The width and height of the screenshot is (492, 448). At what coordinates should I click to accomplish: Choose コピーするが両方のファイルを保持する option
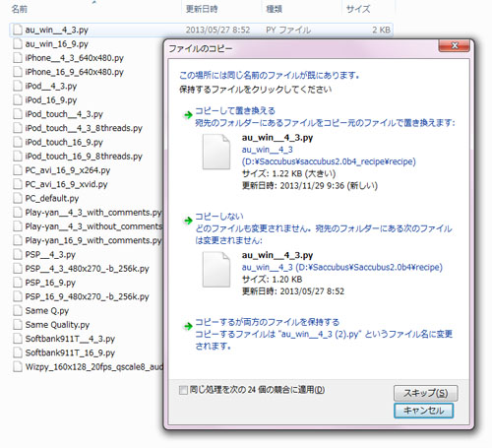tap(268, 322)
